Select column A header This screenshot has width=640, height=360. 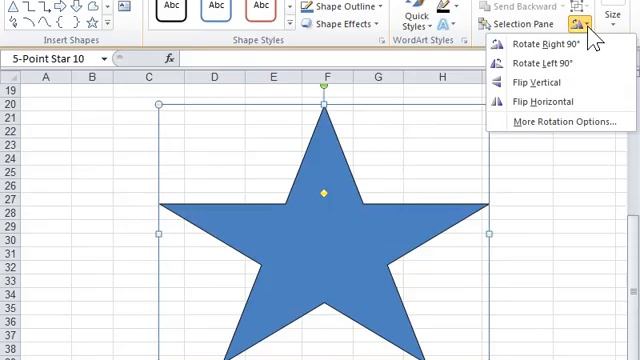tap(46, 77)
